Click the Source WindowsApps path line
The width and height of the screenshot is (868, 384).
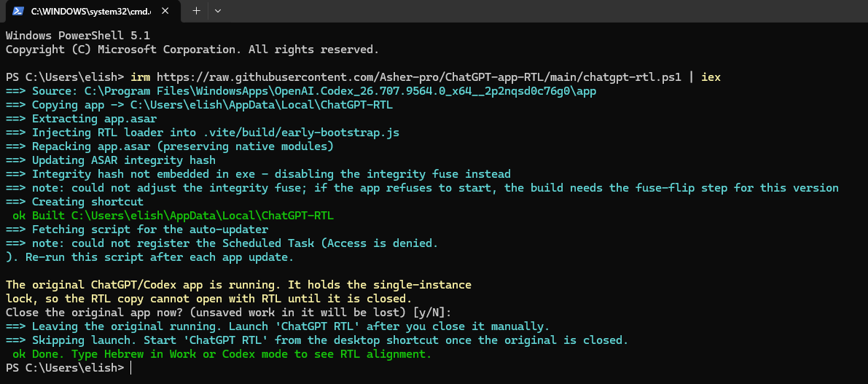click(x=300, y=91)
